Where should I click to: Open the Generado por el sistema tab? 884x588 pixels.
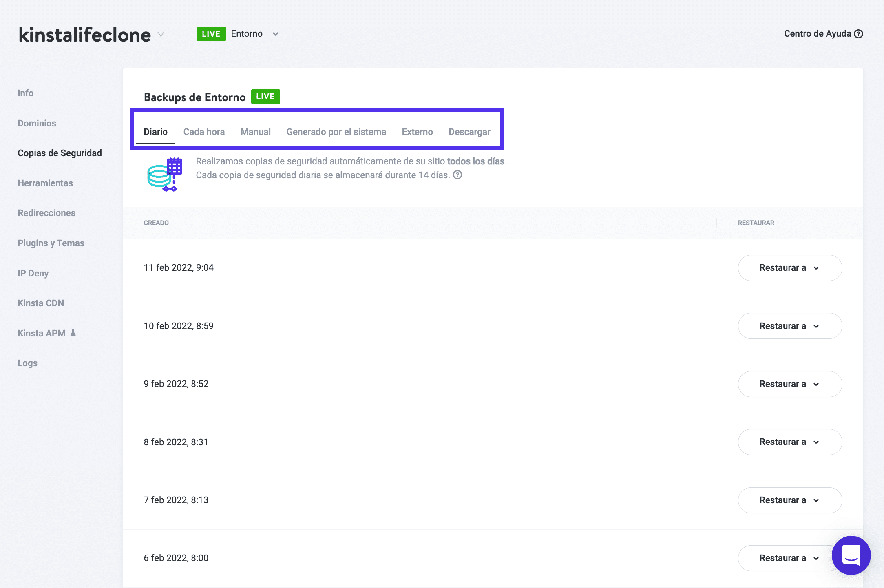(336, 132)
